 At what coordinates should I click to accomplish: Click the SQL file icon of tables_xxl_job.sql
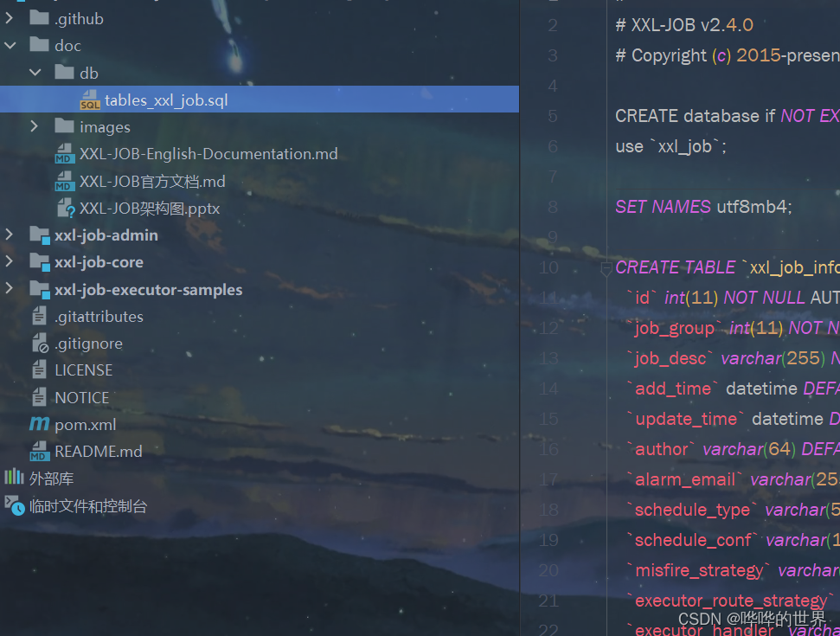tap(90, 100)
